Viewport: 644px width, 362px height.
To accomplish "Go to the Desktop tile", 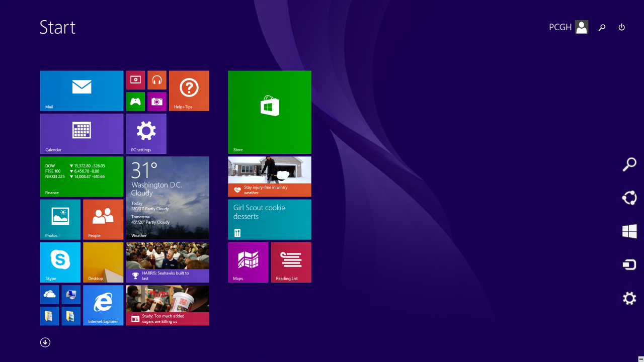I will [x=103, y=262].
